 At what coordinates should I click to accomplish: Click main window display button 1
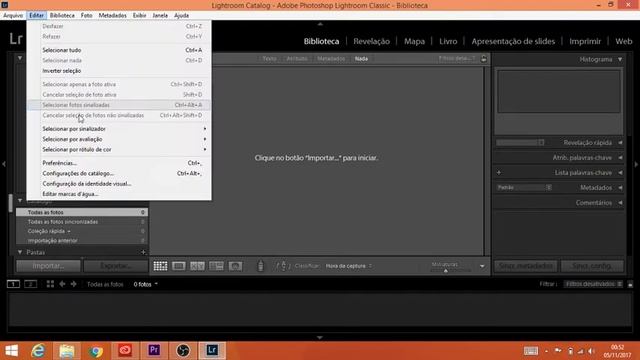pos(13,284)
